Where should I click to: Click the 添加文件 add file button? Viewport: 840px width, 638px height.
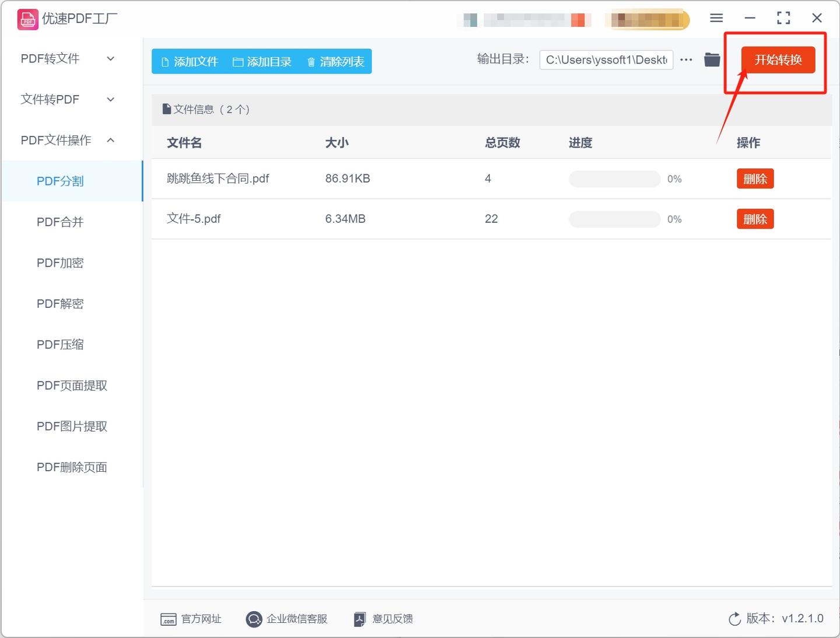pyautogui.click(x=190, y=62)
